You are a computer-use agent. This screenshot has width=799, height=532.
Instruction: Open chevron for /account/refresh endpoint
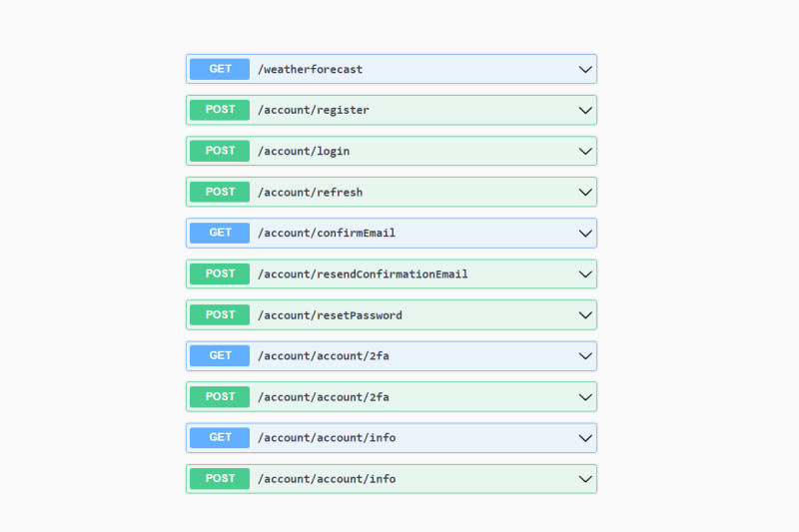[585, 192]
